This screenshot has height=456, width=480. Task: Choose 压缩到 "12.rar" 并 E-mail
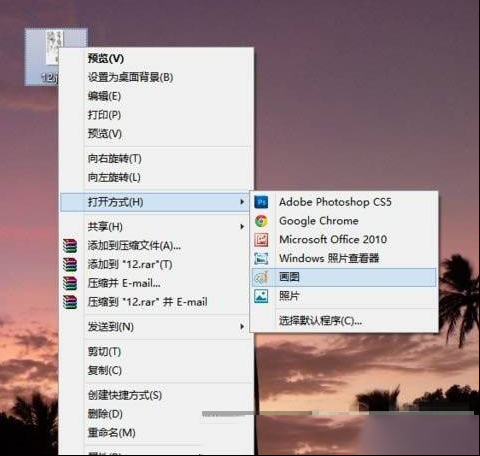point(147,302)
